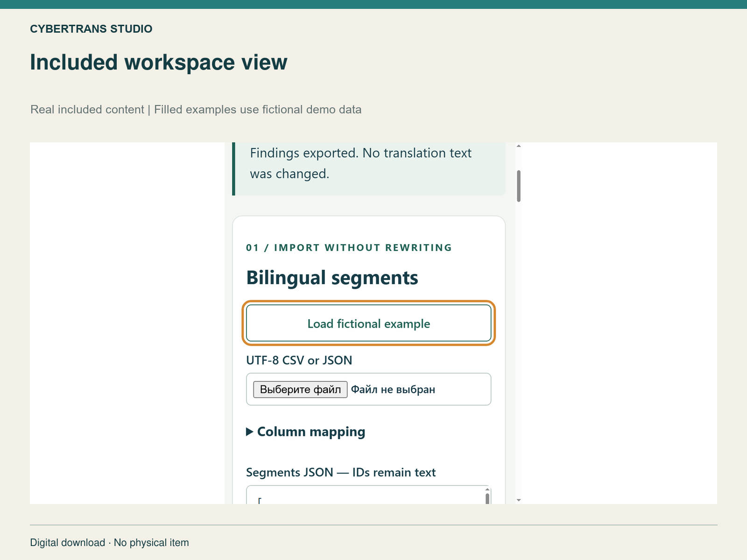This screenshot has width=747, height=560.
Task: Click the Included workspace view heading
Action: [x=159, y=62]
